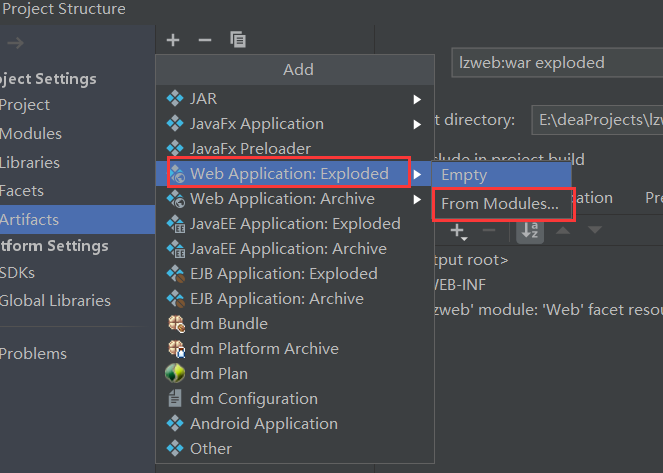663x473 pixels.
Task: Click the add element plus in output layout
Action: pyautogui.click(x=458, y=231)
